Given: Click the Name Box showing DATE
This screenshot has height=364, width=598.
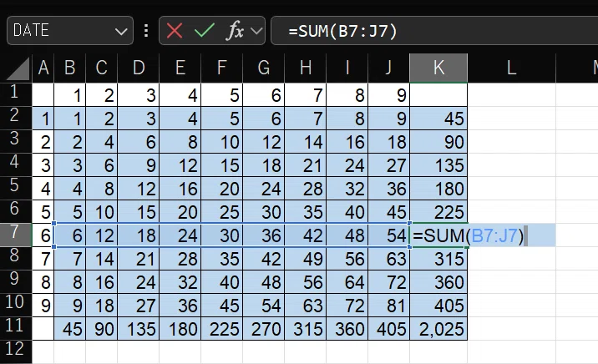Looking at the screenshot, I should (70, 31).
